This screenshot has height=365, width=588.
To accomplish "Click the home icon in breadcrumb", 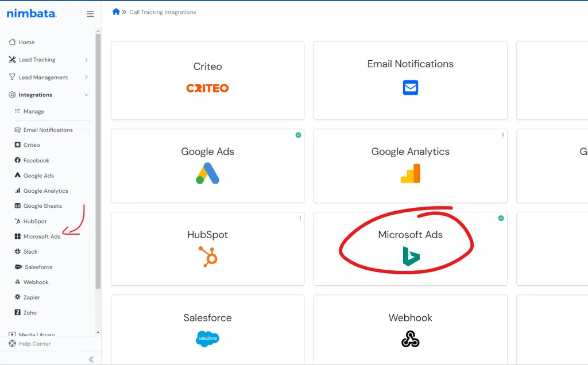I will click(x=116, y=11).
